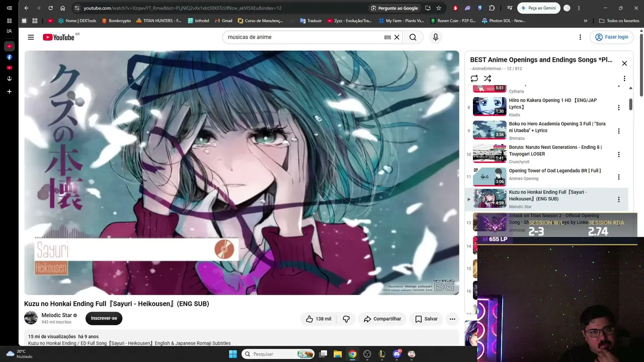644x362 pixels.
Task: Open more actions menu beside Salvar
Action: click(x=452, y=319)
